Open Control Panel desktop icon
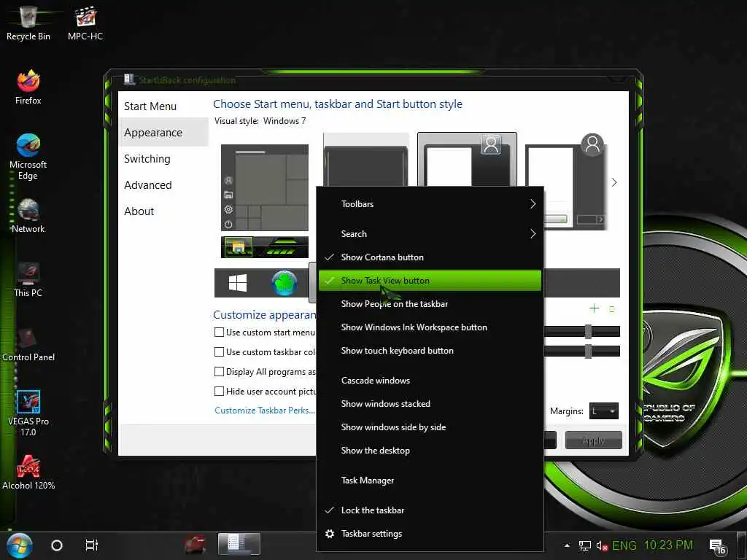747x560 pixels. (x=28, y=344)
